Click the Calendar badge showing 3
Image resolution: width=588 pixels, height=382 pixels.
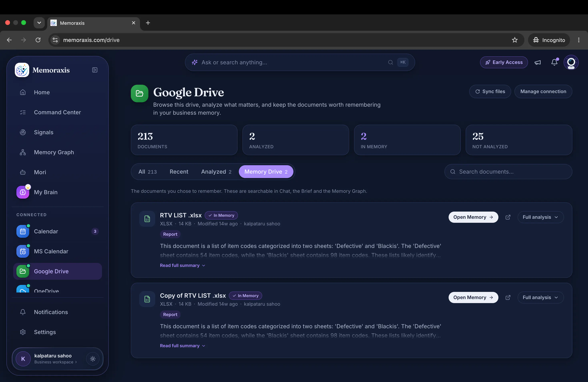point(95,232)
